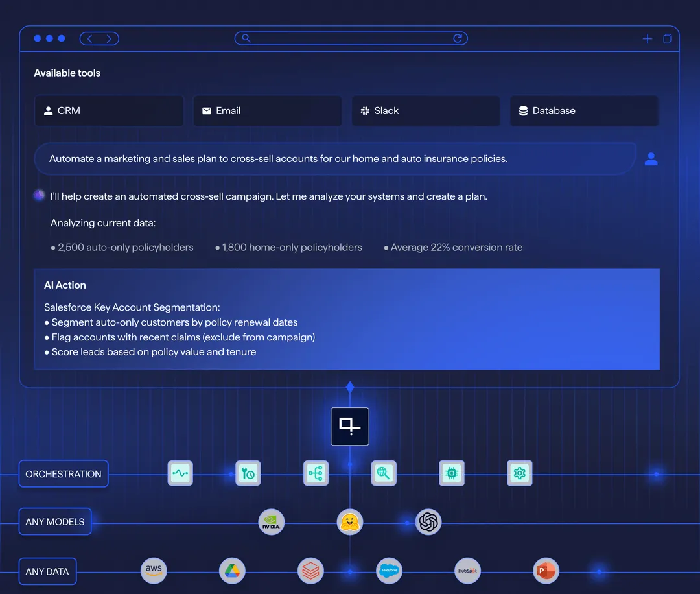700x594 pixels.
Task: Click the Hugging Face emoji icon
Action: (x=350, y=521)
